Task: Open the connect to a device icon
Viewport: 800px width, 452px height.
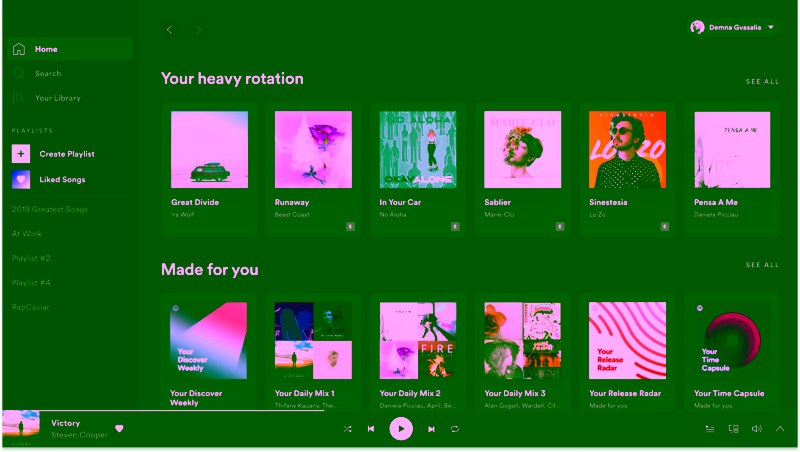Action: point(733,429)
